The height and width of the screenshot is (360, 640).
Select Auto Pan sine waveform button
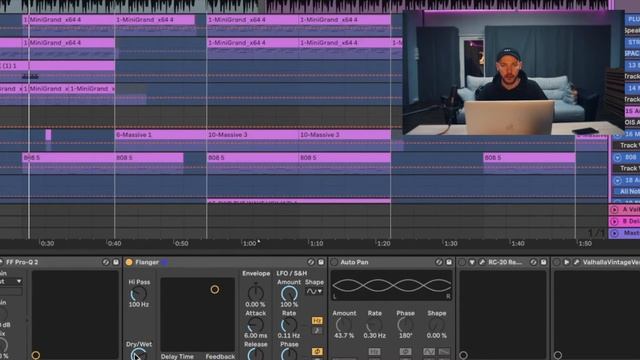pyautogui.click(x=429, y=351)
